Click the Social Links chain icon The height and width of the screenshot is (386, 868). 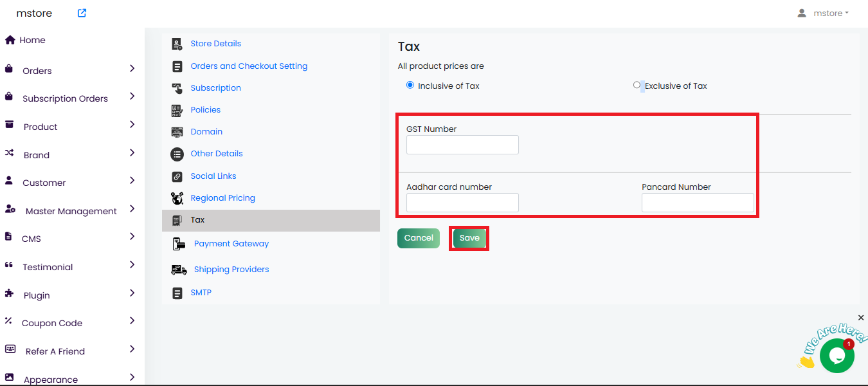click(x=177, y=176)
